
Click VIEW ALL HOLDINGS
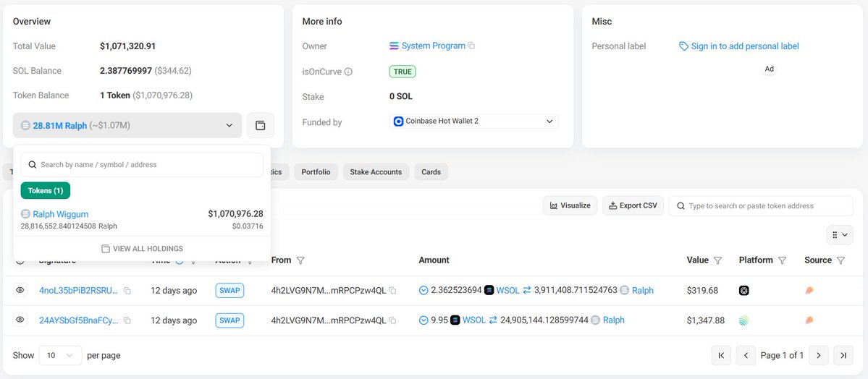[143, 249]
